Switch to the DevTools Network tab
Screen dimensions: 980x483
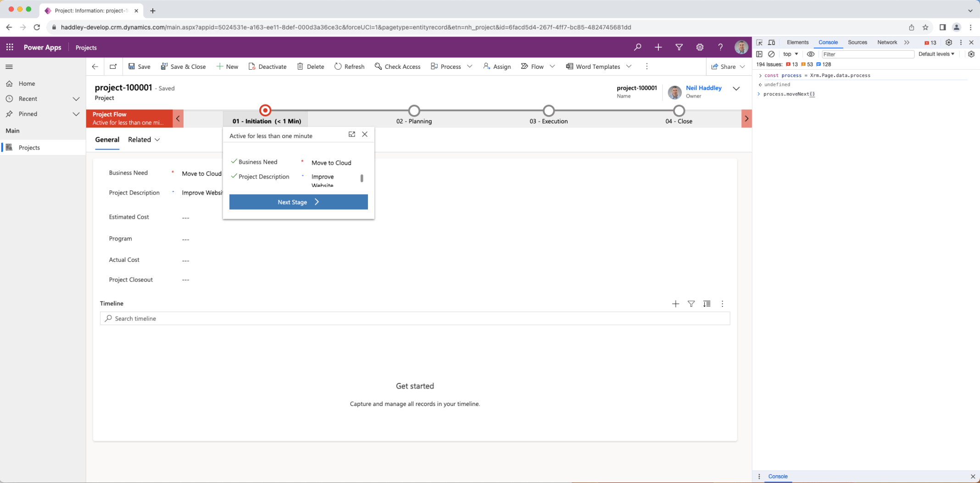(887, 42)
